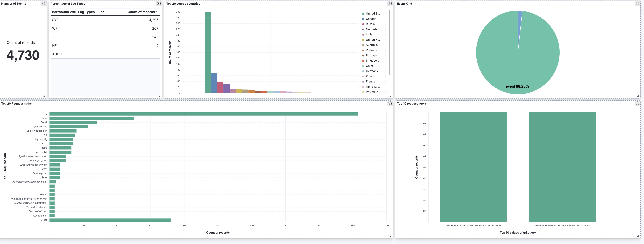Open options menu for Vietnam legend item
The image size is (644, 244).
click(x=385, y=50)
